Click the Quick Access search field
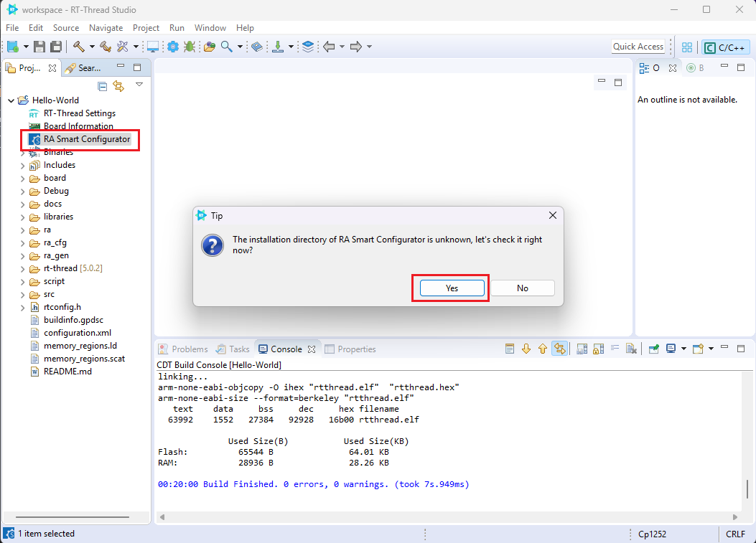Screen dimensions: 756x543 [x=638, y=47]
